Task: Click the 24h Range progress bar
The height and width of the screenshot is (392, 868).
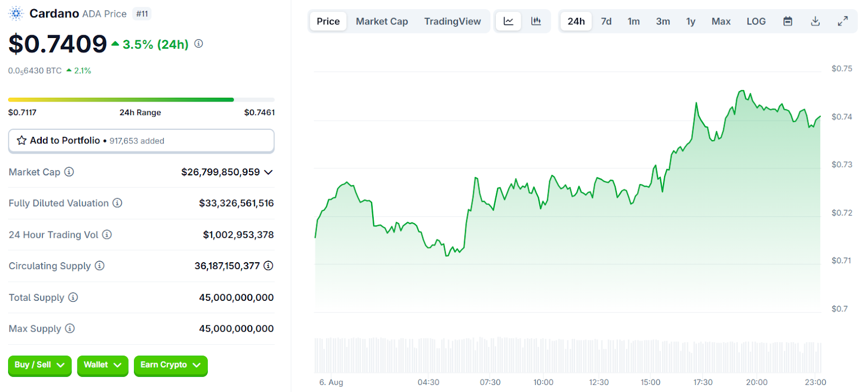Action: pos(141,100)
